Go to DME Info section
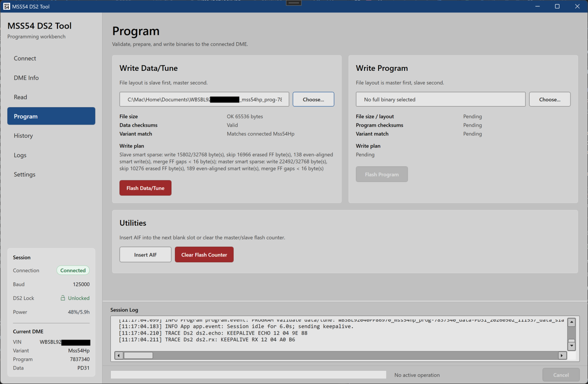Image resolution: width=588 pixels, height=384 pixels. pyautogui.click(x=51, y=78)
